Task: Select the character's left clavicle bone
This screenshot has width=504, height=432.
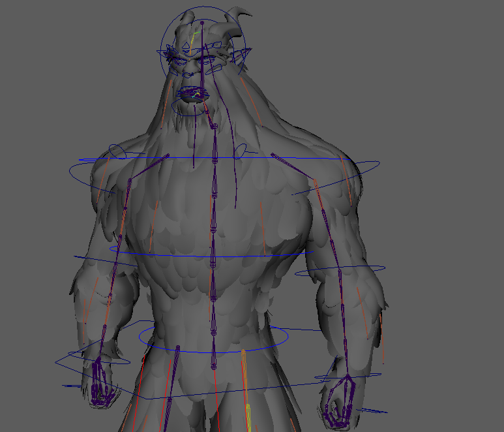Action: click(291, 166)
